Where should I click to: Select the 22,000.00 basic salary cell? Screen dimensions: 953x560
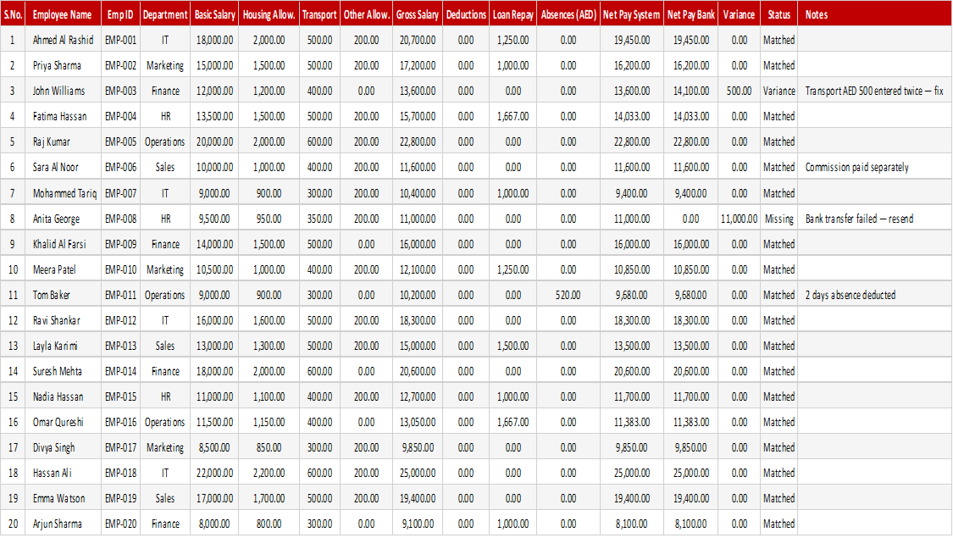[214, 473]
